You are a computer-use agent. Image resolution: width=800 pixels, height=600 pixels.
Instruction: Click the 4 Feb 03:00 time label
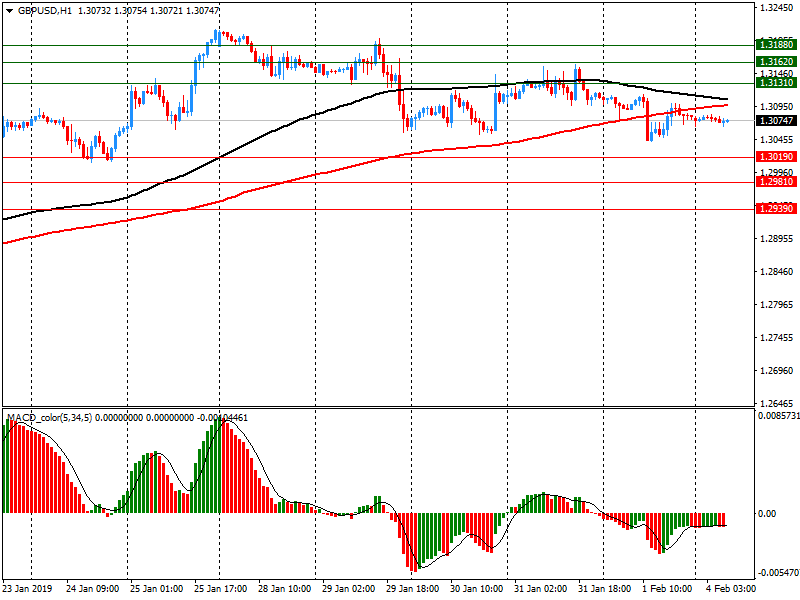coord(731,589)
